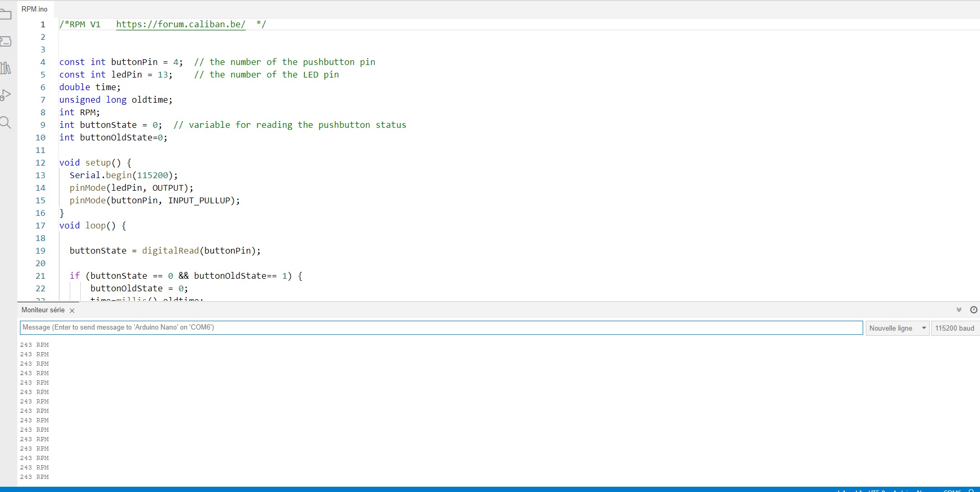Select the Moniteur série tab
980x492 pixels.
coord(43,310)
